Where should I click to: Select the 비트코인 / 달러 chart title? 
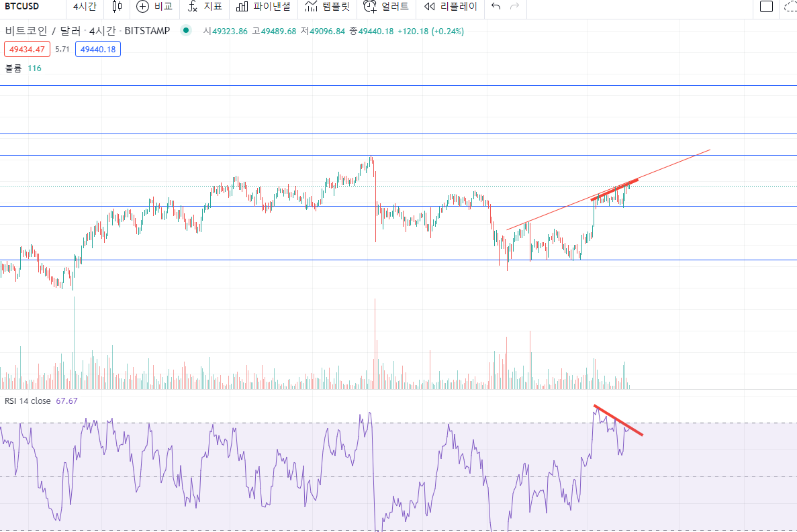point(44,31)
